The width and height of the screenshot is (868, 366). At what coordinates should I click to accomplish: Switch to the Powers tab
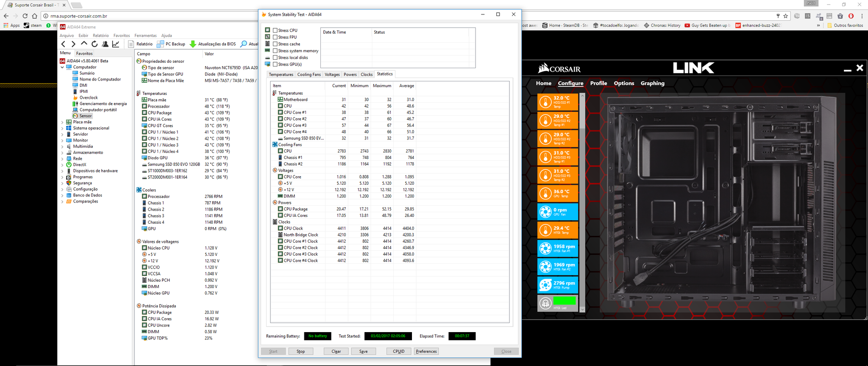click(350, 75)
